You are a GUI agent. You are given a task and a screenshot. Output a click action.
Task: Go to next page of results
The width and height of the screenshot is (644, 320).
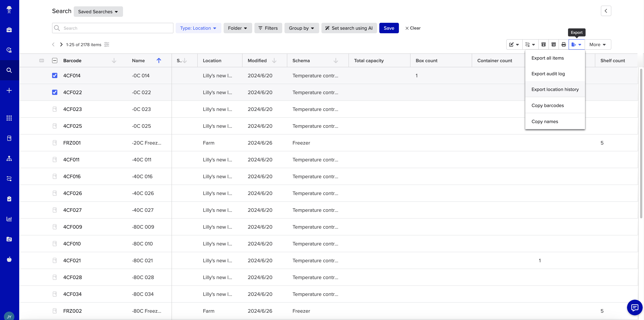pos(61,44)
